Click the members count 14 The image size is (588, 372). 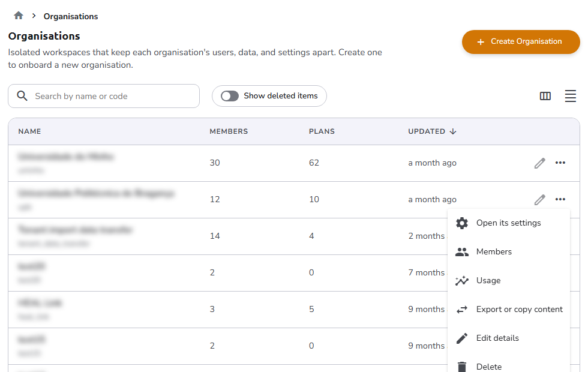[215, 236]
